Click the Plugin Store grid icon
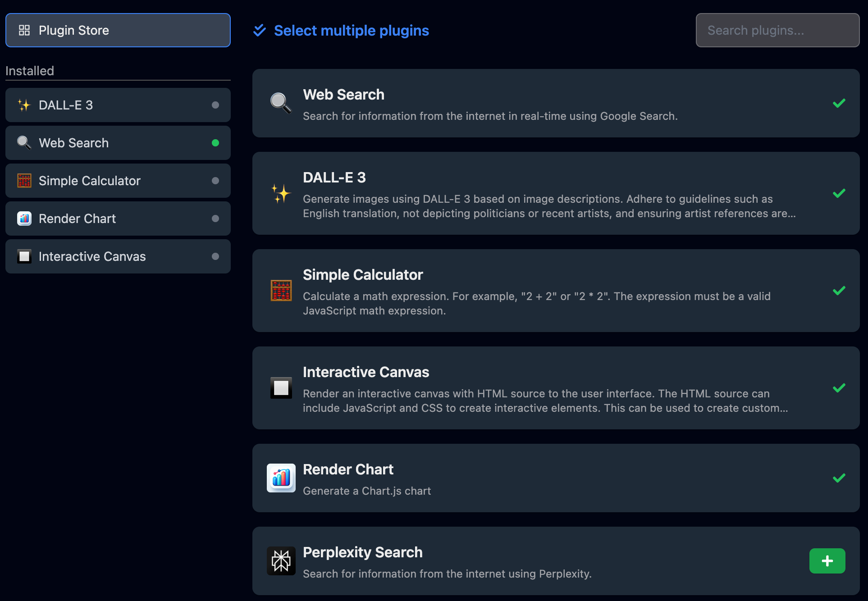Image resolution: width=868 pixels, height=601 pixels. click(25, 30)
